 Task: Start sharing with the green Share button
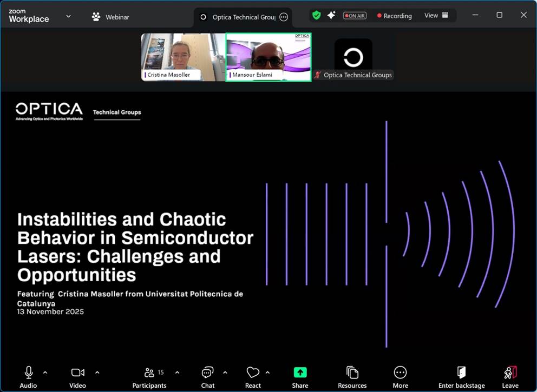pyautogui.click(x=300, y=373)
